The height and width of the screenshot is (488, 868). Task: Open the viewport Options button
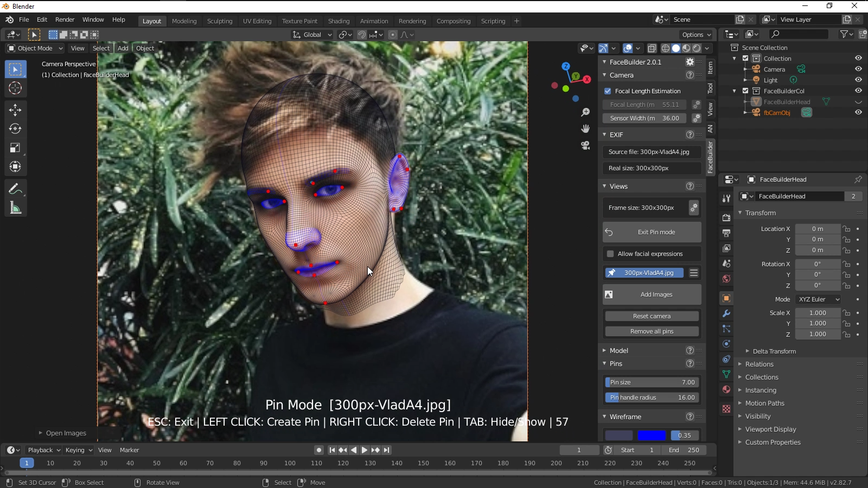[697, 35]
